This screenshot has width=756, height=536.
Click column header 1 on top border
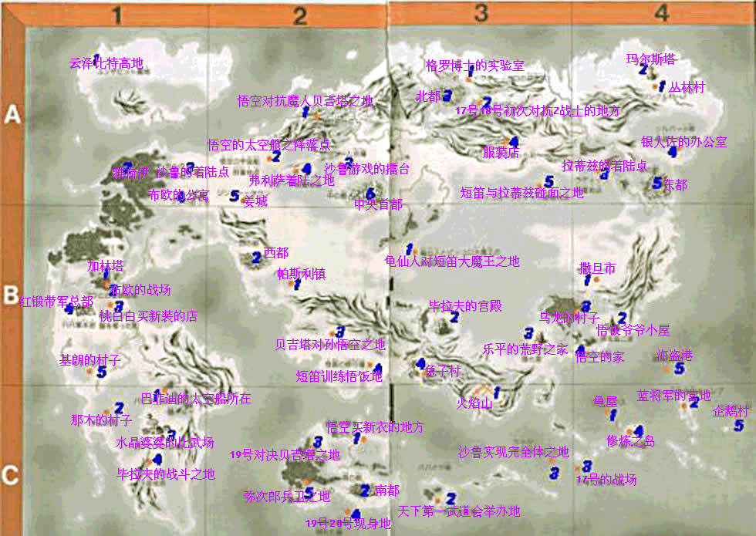click(x=117, y=15)
